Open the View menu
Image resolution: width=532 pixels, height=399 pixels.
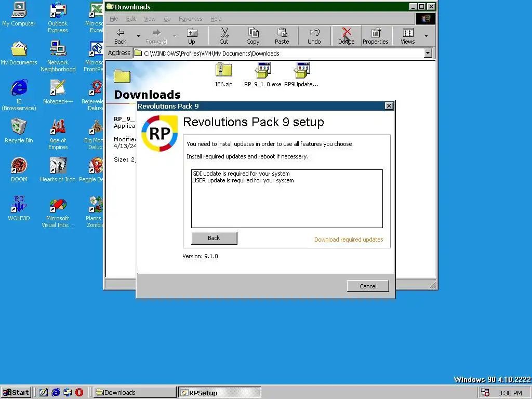[x=150, y=19]
